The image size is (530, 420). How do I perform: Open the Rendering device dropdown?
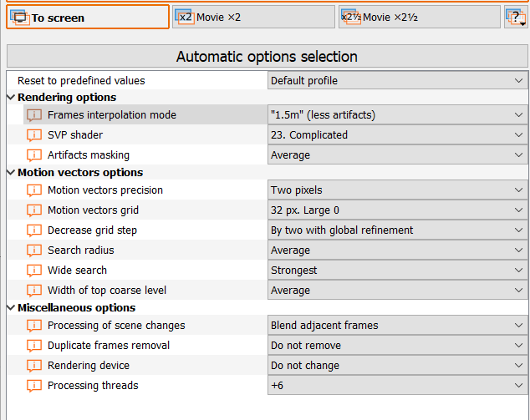398,366
